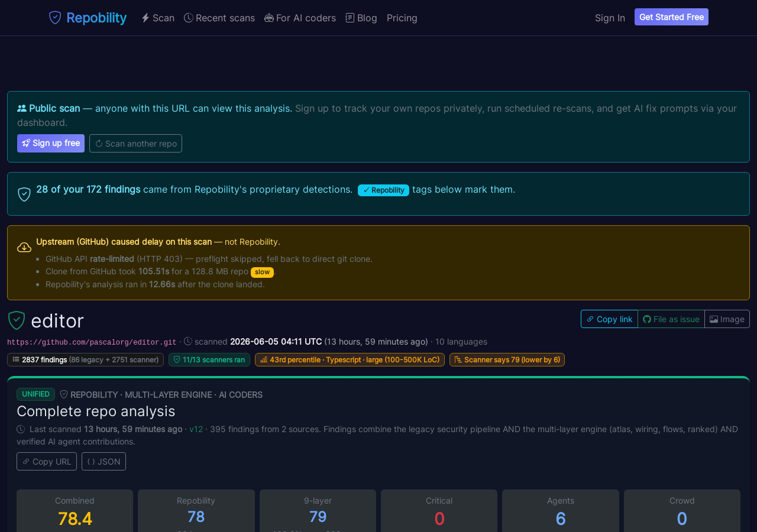The height and width of the screenshot is (532, 757).
Task: Click the lightning bolt Scan icon
Action: click(145, 18)
